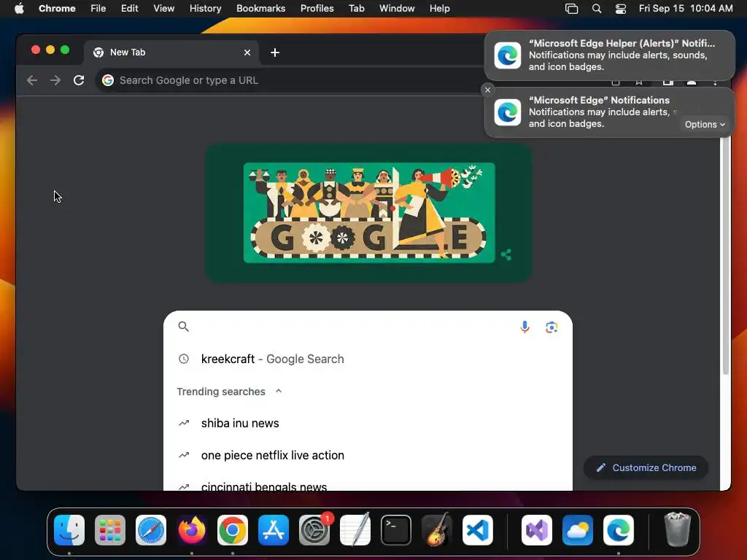The width and height of the screenshot is (747, 560).
Task: Open Launchpad from the Dock
Action: [x=110, y=530]
